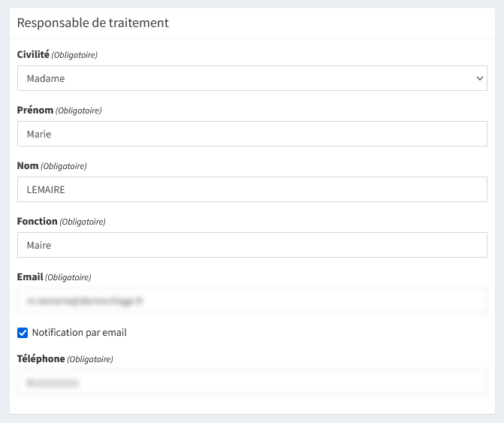Click the chevron arrow of Civilité select
Viewport: 504px width, 423px height.
[480, 78]
